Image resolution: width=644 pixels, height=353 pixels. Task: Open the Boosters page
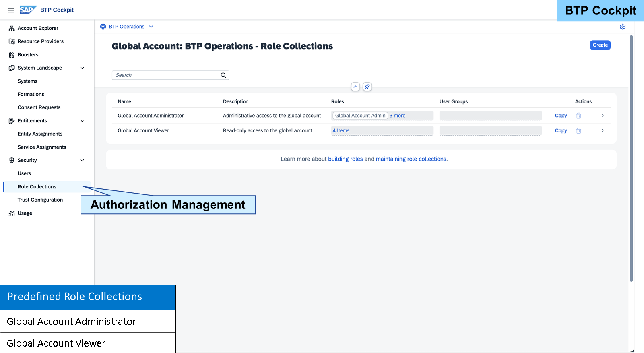pyautogui.click(x=28, y=55)
